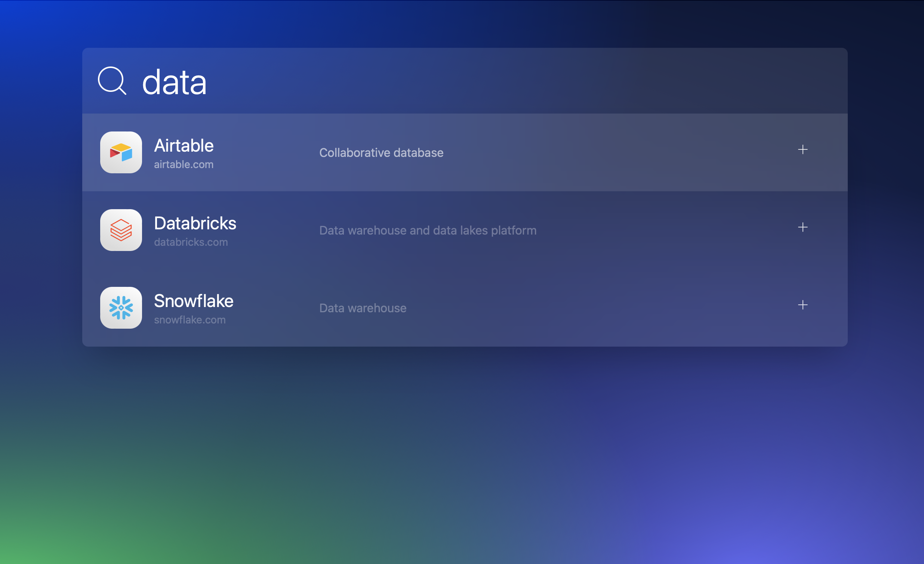Click the Snowflake app icon
This screenshot has width=924, height=564.
pos(121,308)
